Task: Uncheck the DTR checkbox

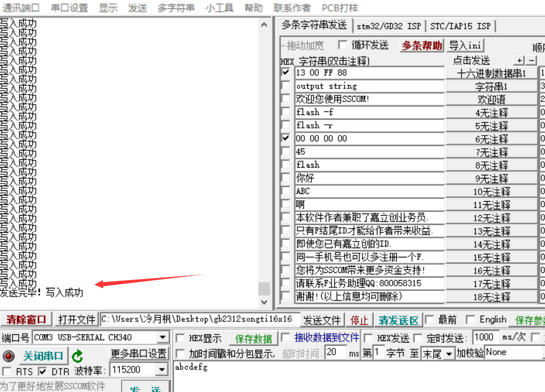Action: (x=42, y=371)
